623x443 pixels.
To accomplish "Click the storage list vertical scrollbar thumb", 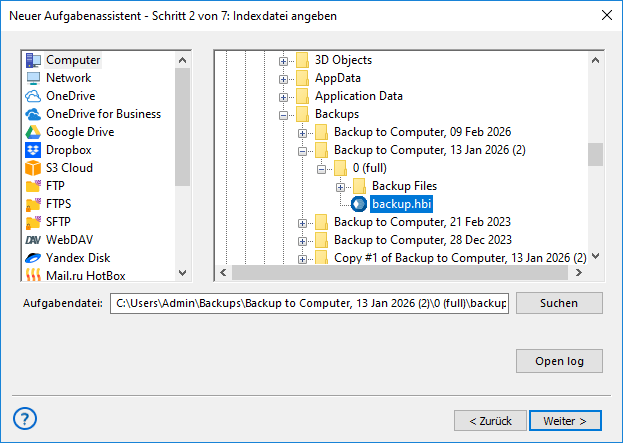I will point(182,127).
